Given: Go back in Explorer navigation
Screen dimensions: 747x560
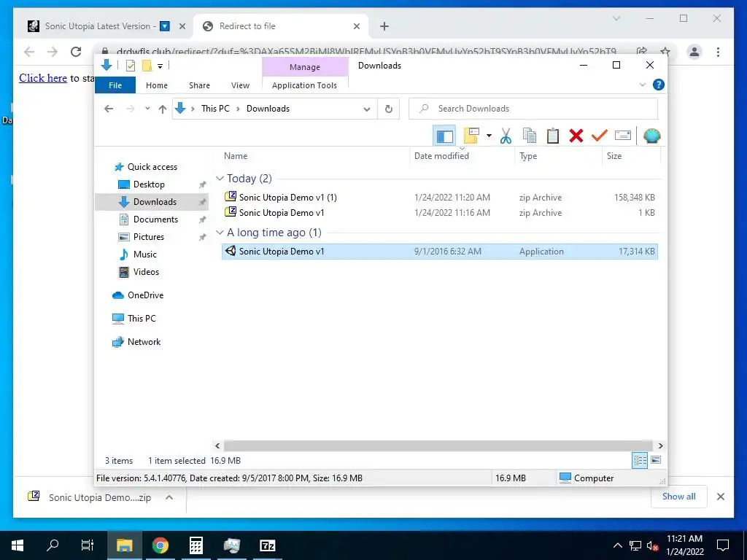Looking at the screenshot, I should tap(109, 109).
